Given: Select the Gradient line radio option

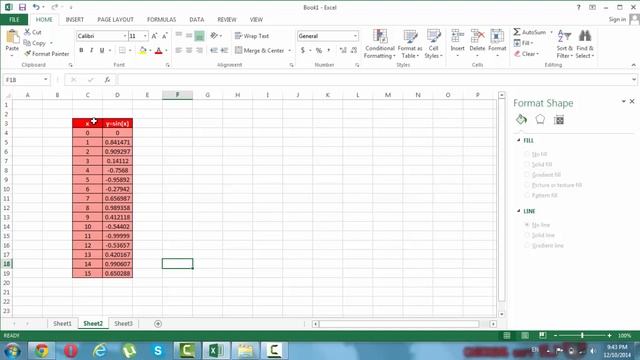Looking at the screenshot, I should tap(527, 245).
